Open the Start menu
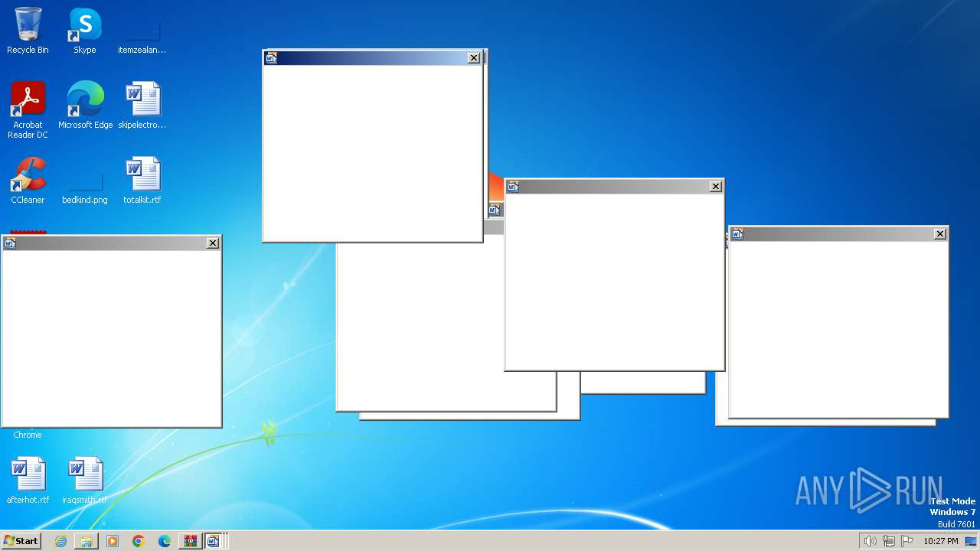 pos(21,541)
